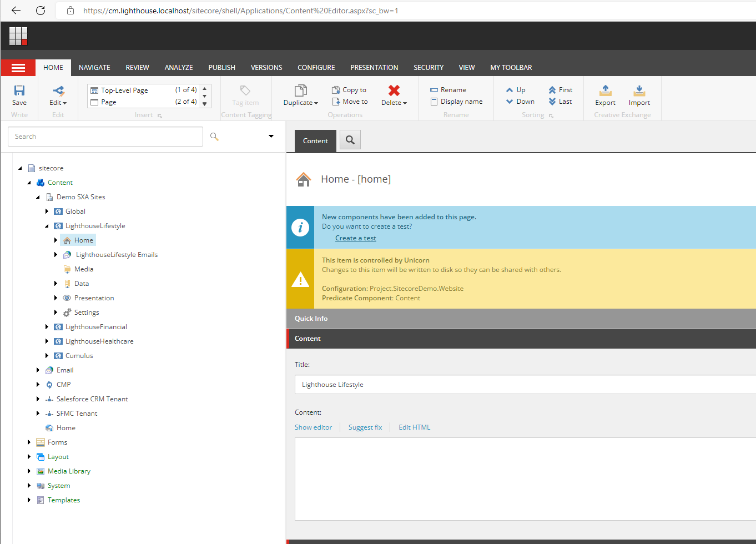Expand the Global tree node
The image size is (756, 544).
coord(47,211)
